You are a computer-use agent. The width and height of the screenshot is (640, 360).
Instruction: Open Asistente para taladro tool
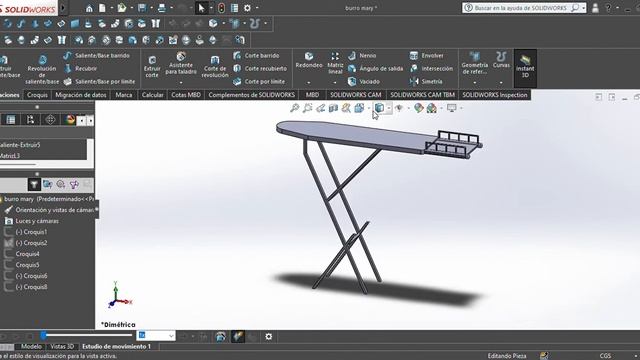pos(181,64)
